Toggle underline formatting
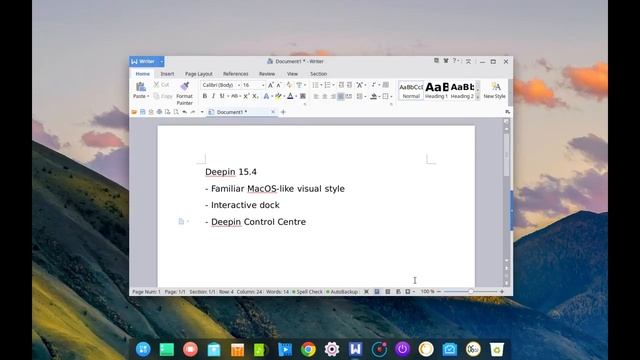 (x=222, y=96)
